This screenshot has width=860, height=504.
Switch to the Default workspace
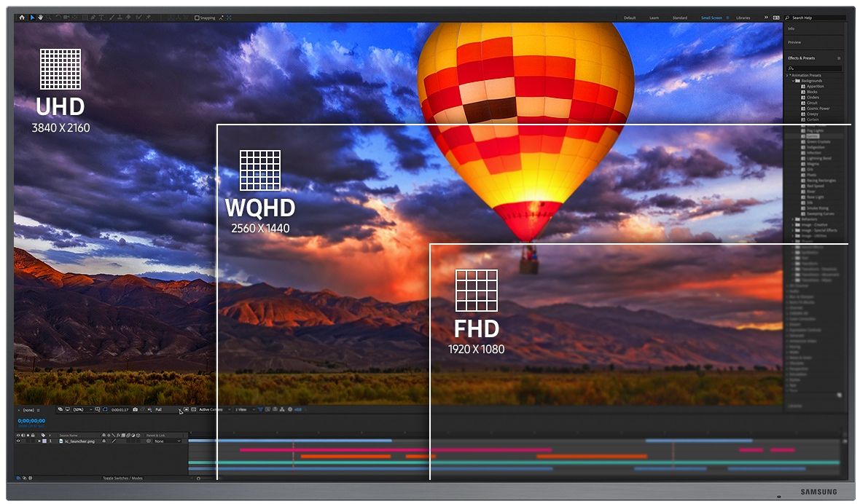[630, 17]
